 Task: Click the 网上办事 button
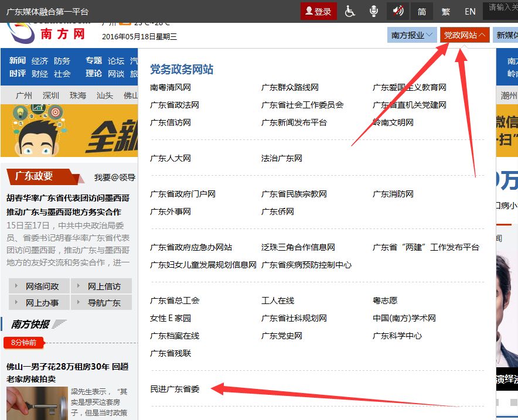39,302
